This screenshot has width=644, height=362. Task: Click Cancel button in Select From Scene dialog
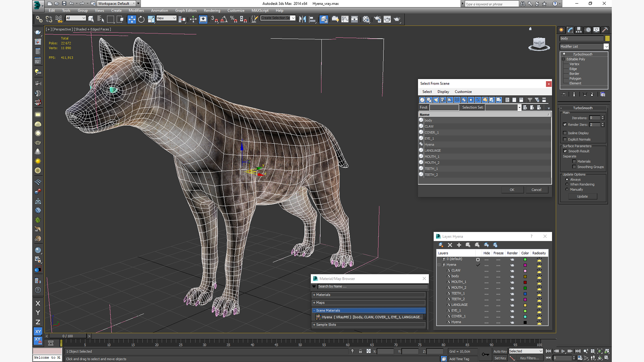537,190
